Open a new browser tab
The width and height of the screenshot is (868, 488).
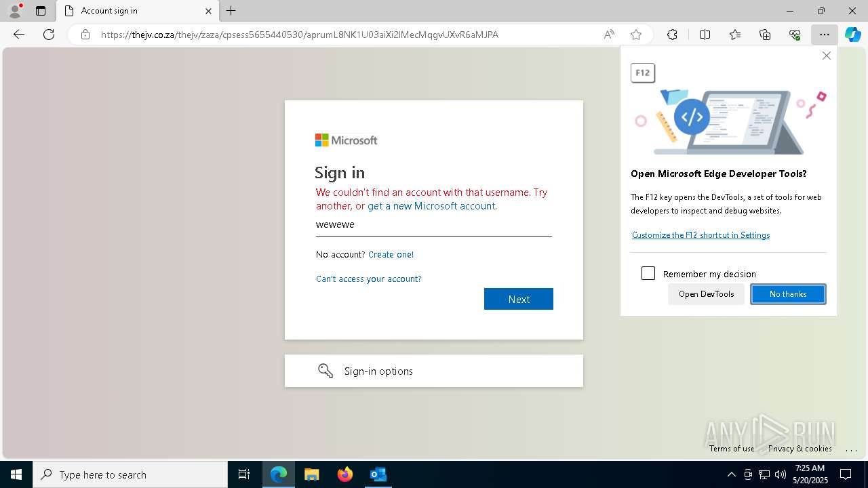pos(231,11)
